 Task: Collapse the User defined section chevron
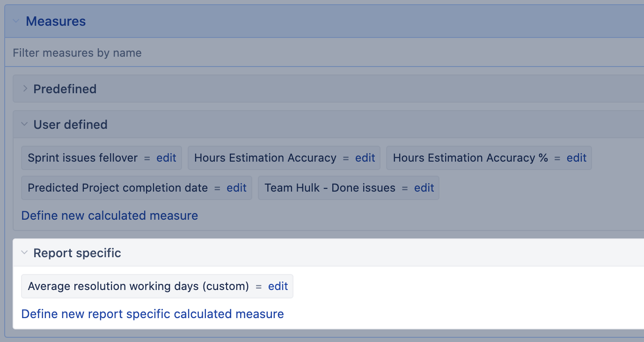click(25, 125)
